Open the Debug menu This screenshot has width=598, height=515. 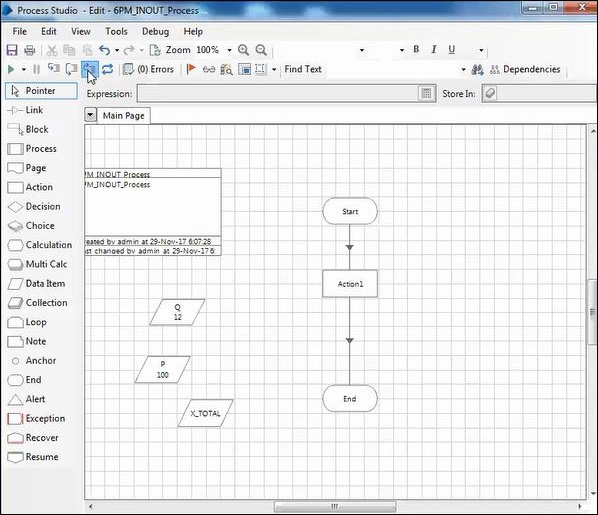click(x=155, y=31)
